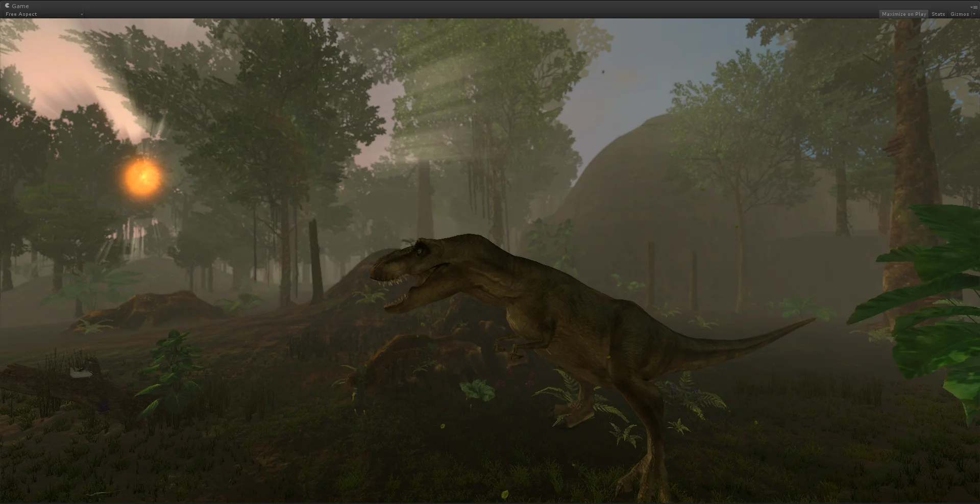Expand the Gizmos dropdown arrow
This screenshot has width=980, height=504.
pyautogui.click(x=972, y=14)
